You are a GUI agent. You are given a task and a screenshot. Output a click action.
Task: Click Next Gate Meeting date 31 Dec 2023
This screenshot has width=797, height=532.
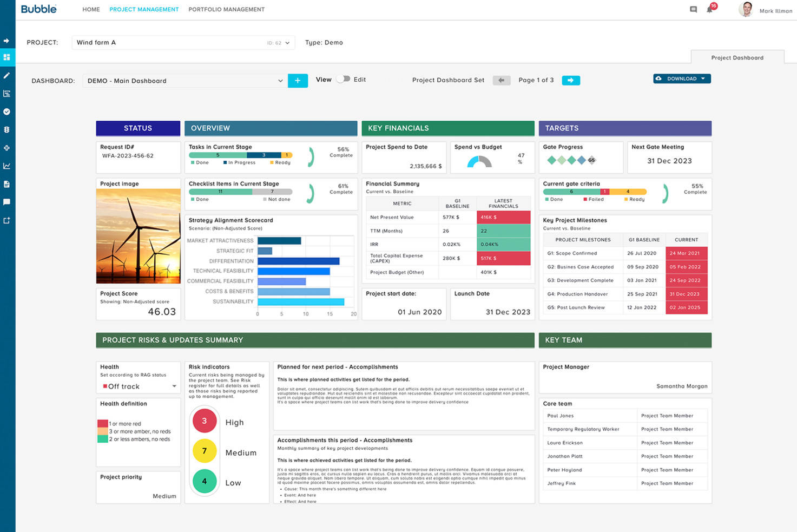pos(669,161)
